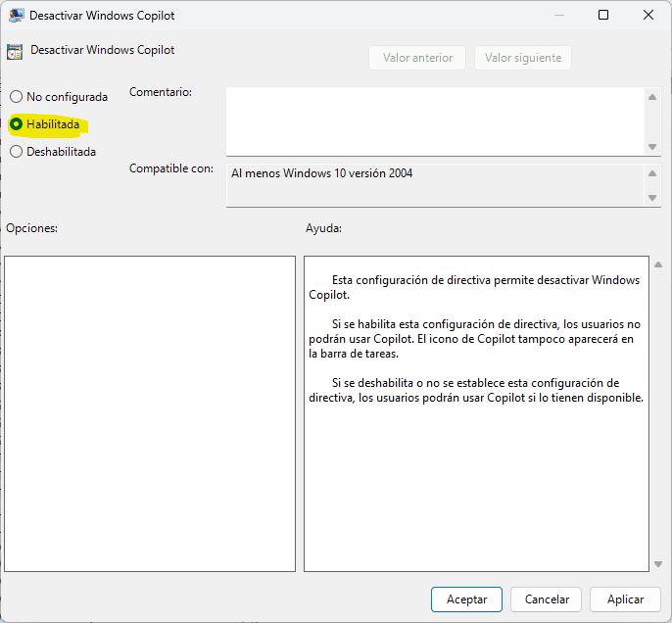Close the Desactivar Windows Copilot dialog
The image size is (672, 623).
648,16
